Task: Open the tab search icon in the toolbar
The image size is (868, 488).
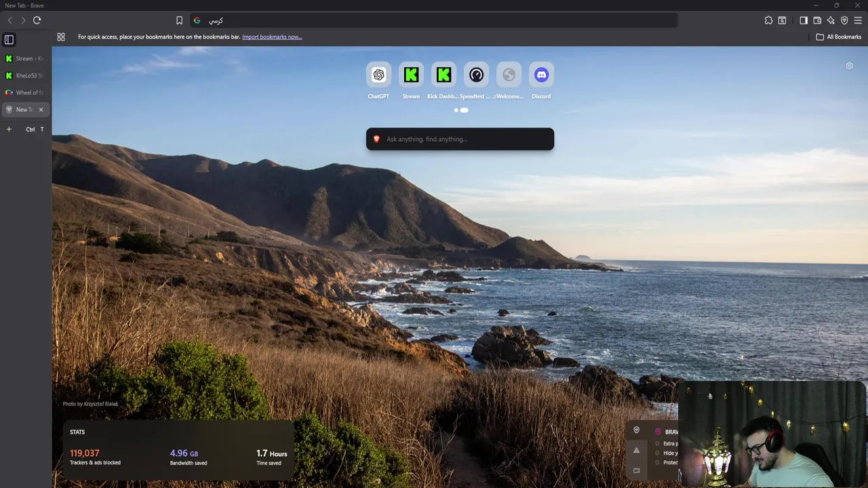Action: click(782, 20)
